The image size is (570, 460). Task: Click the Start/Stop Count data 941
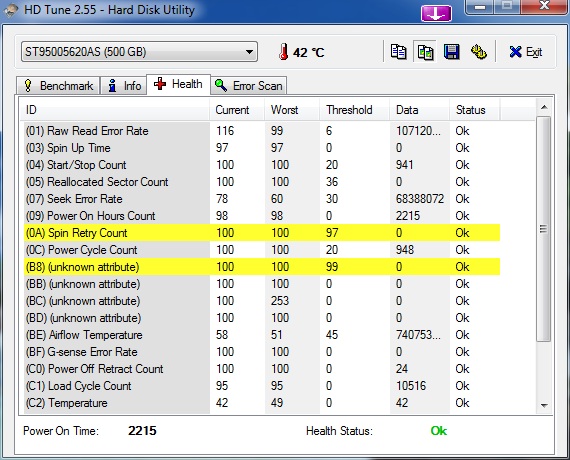404,165
